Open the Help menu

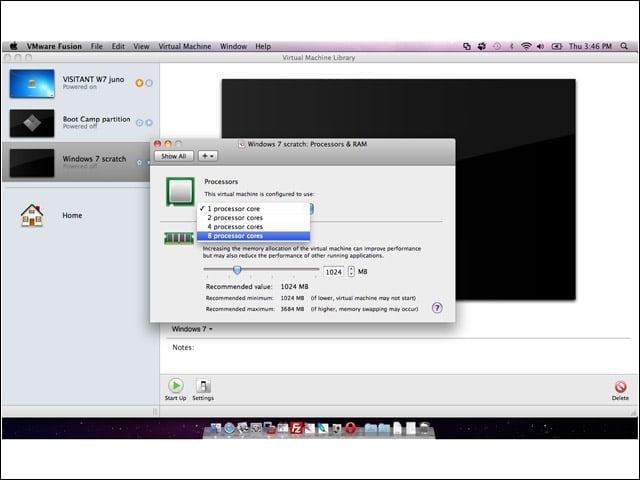(263, 46)
